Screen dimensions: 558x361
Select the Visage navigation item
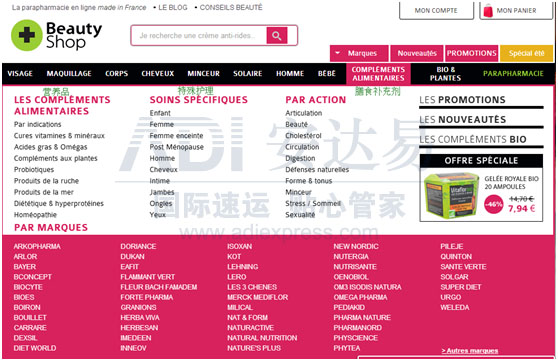[20, 74]
